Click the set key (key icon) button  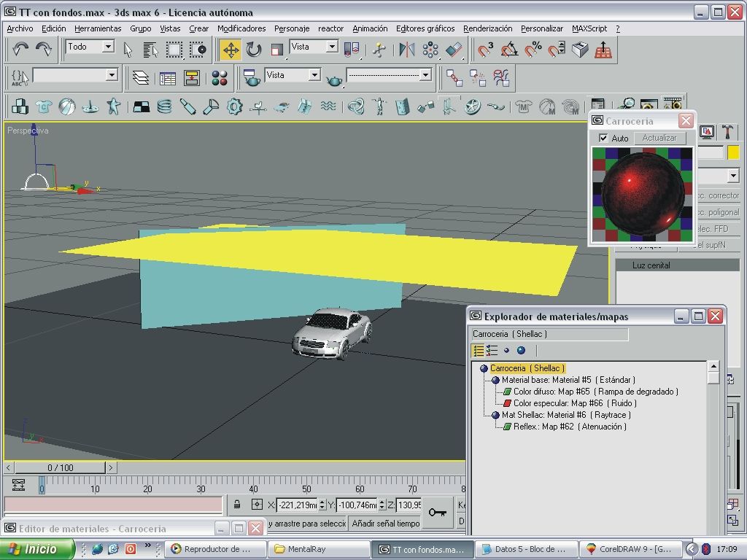coord(438,513)
